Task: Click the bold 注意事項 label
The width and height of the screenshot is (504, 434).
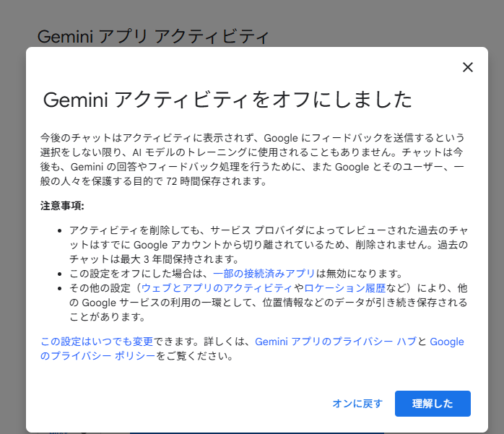Action: point(63,205)
